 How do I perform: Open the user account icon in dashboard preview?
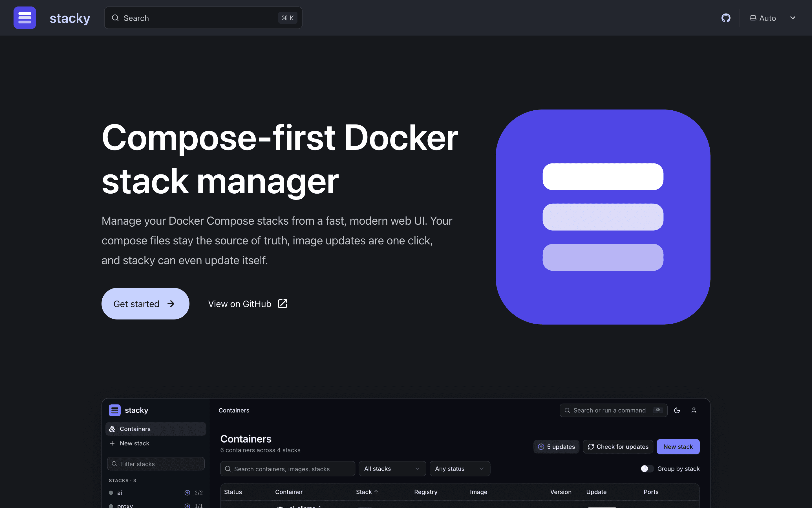(694, 410)
